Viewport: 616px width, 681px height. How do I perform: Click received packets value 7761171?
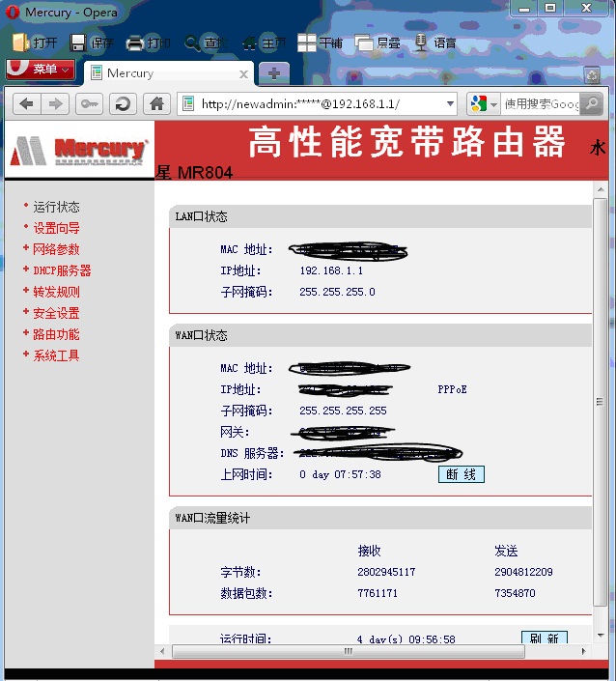pyautogui.click(x=378, y=593)
